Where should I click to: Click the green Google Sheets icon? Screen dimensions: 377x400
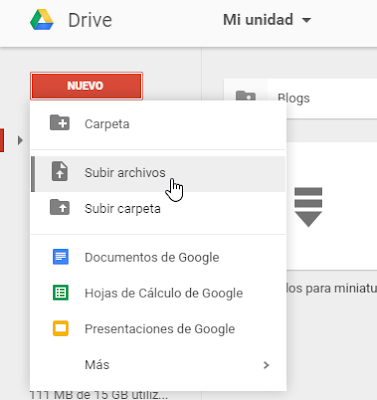(x=61, y=293)
